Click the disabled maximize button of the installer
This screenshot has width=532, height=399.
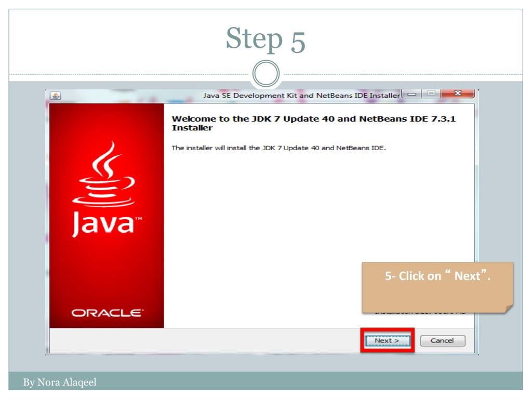point(431,94)
